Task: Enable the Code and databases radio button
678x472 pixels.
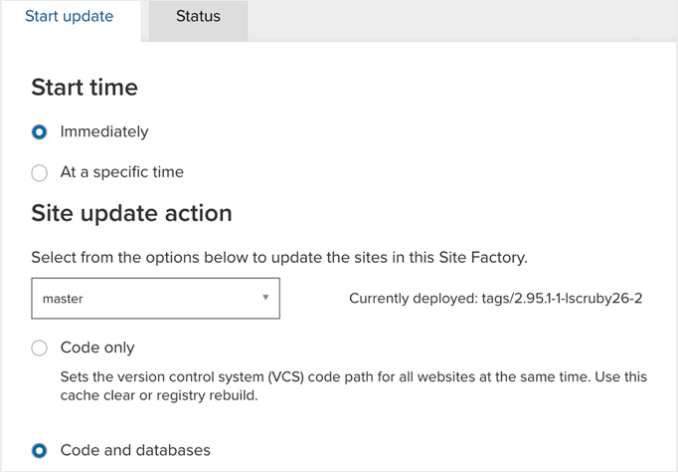Action: click(x=39, y=450)
